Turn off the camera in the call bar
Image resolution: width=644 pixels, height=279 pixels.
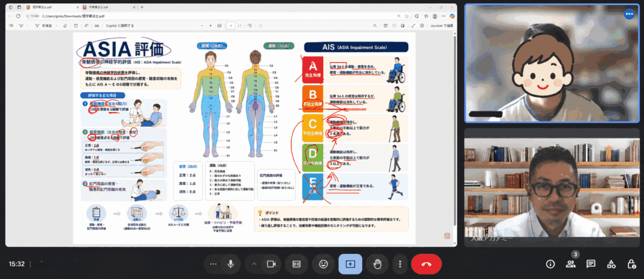click(270, 264)
